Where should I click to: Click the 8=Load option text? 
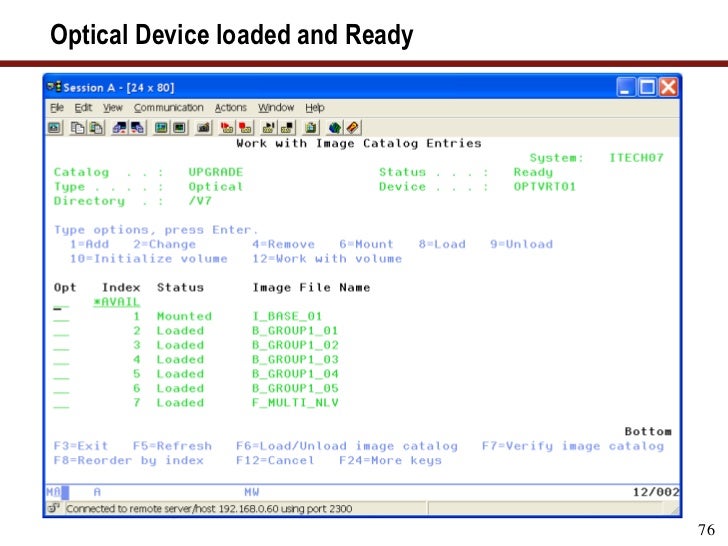coord(442,245)
